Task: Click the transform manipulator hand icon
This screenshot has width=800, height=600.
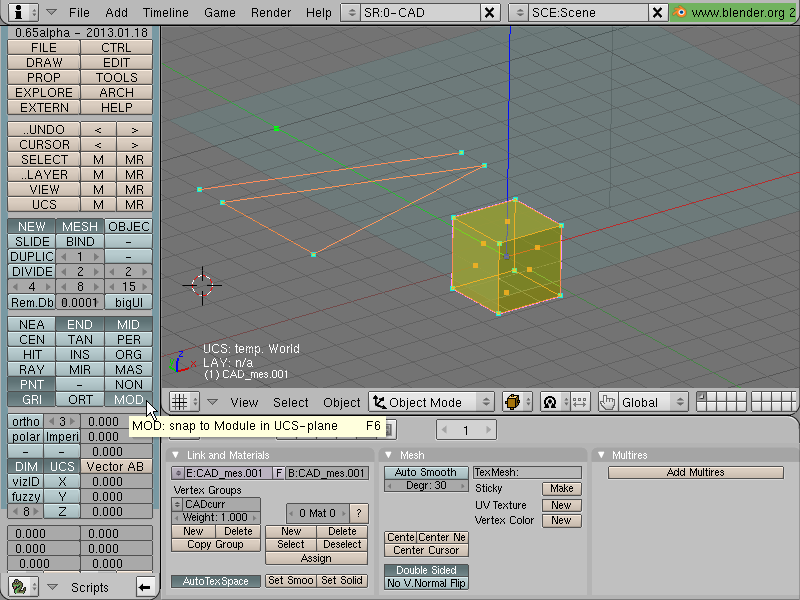Action: (607, 402)
